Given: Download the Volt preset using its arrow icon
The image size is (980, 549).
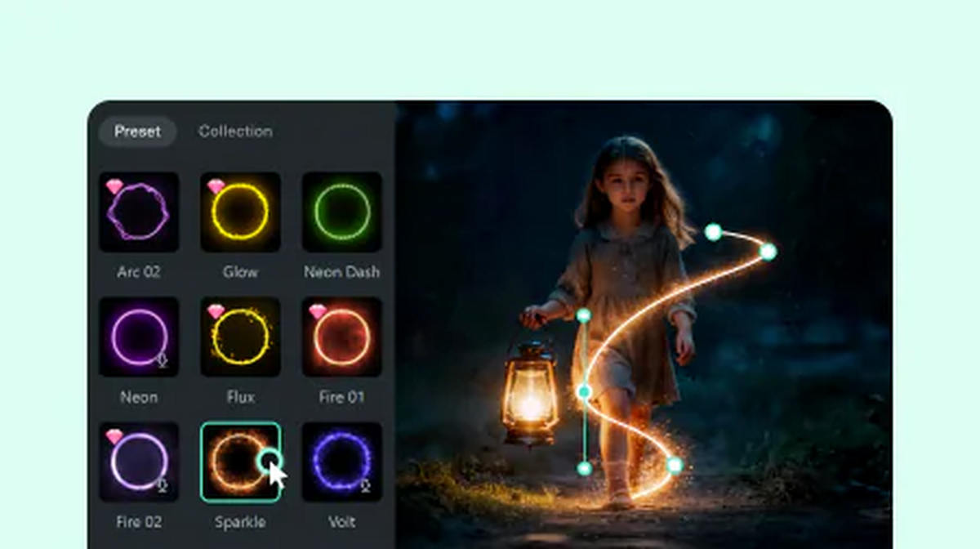Looking at the screenshot, I should tap(365, 485).
